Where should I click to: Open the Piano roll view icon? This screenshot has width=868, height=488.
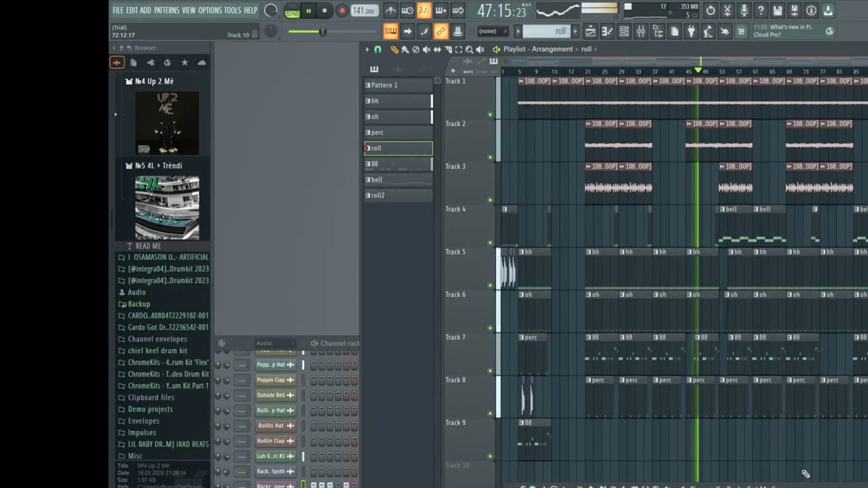point(608,31)
